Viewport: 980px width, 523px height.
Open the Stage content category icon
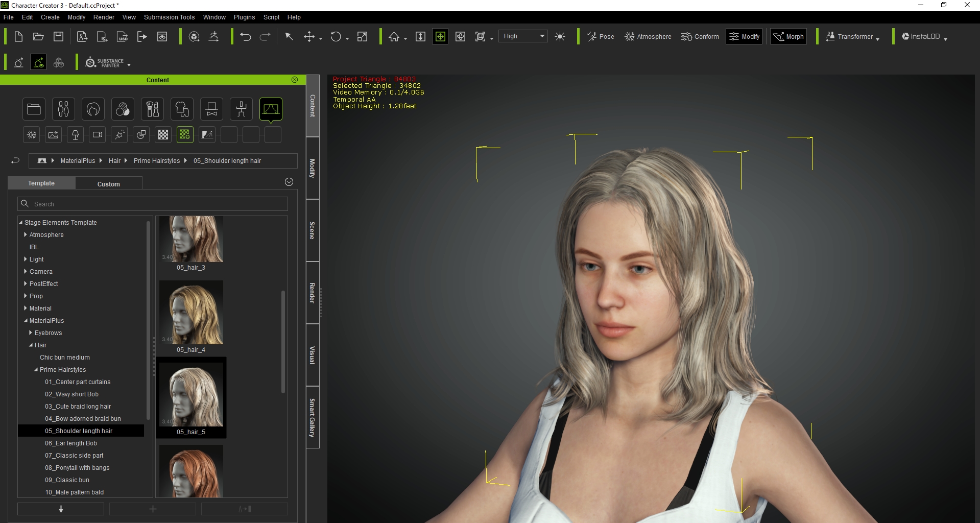click(271, 109)
